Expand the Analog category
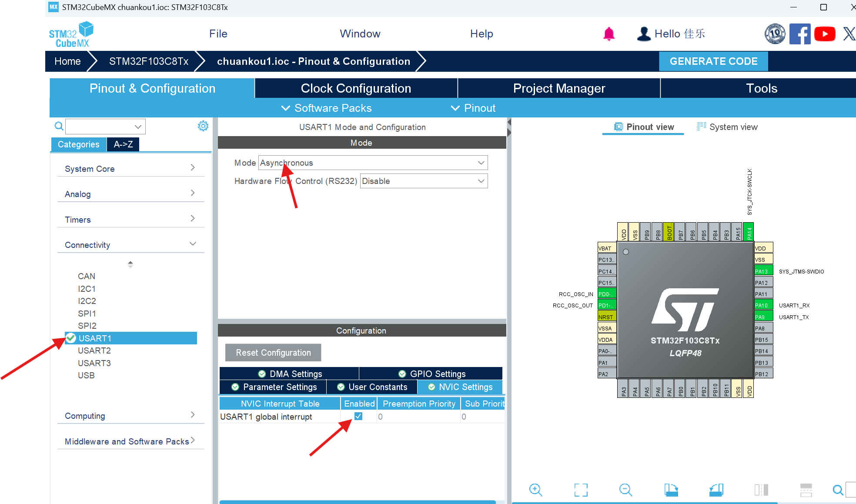Screen dimensions: 856x504 click(x=130, y=194)
